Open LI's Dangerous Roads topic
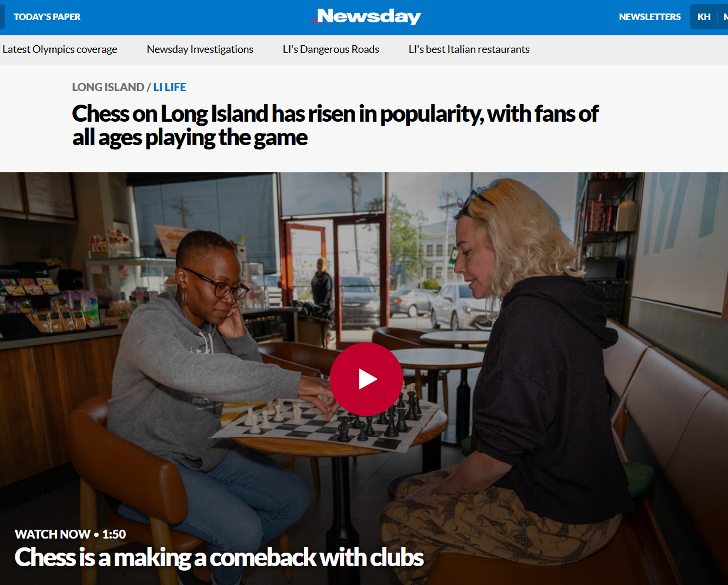 pyautogui.click(x=331, y=49)
